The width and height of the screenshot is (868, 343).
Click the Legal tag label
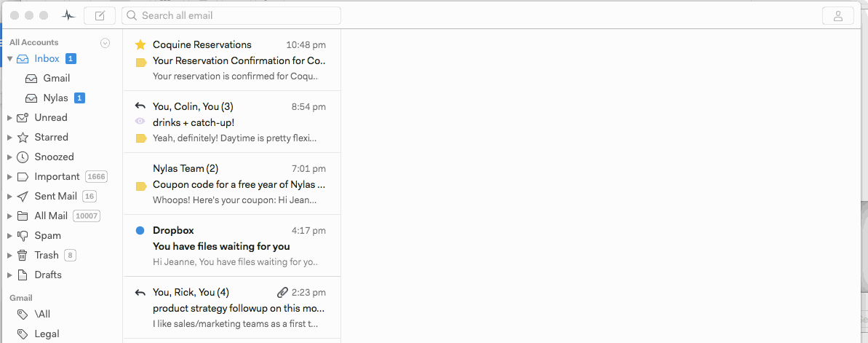point(47,334)
